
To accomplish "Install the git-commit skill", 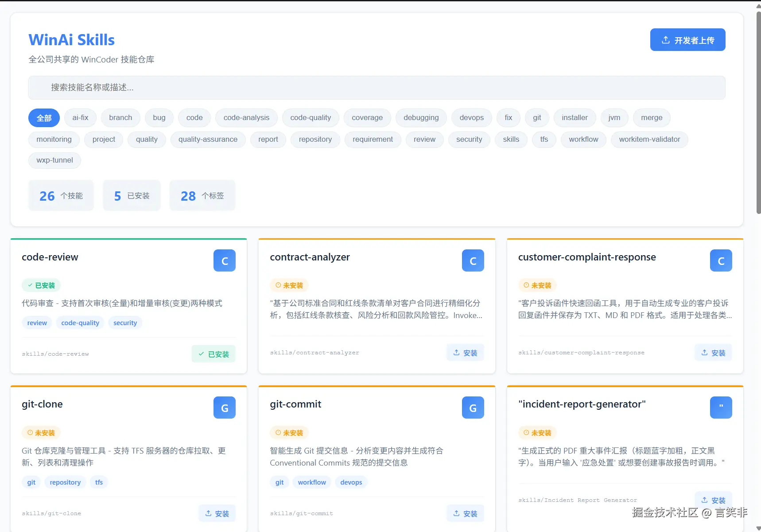I will pyautogui.click(x=465, y=513).
